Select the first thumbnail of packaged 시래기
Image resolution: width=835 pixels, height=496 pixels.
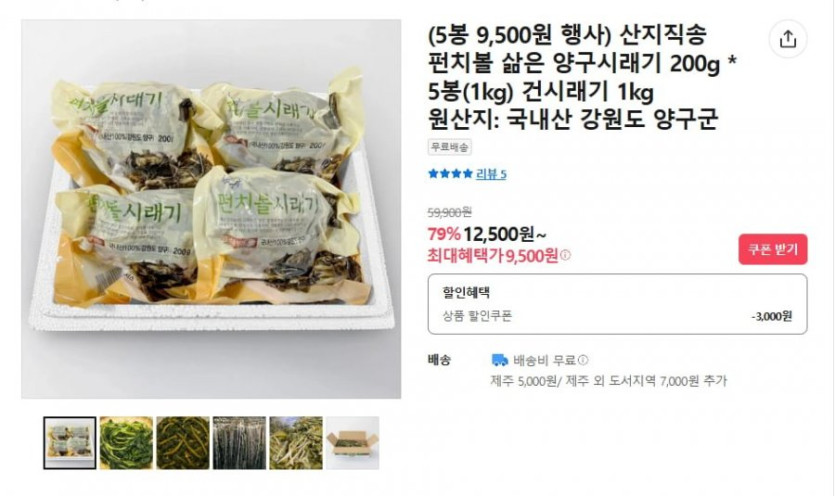coord(70,443)
